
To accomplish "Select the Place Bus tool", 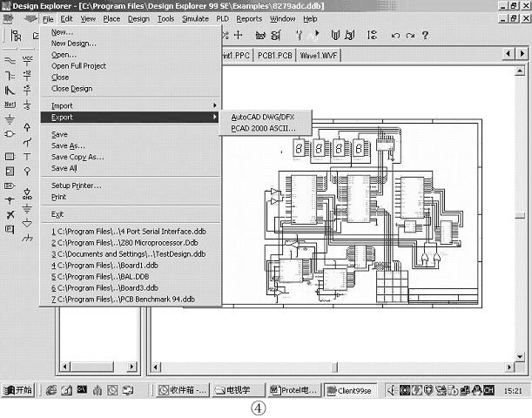I will click(x=10, y=75).
